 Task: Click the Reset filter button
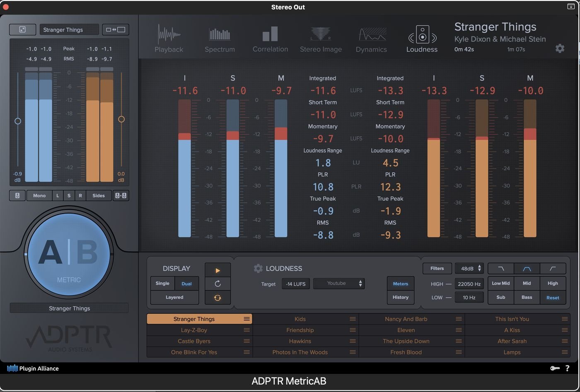pos(553,297)
